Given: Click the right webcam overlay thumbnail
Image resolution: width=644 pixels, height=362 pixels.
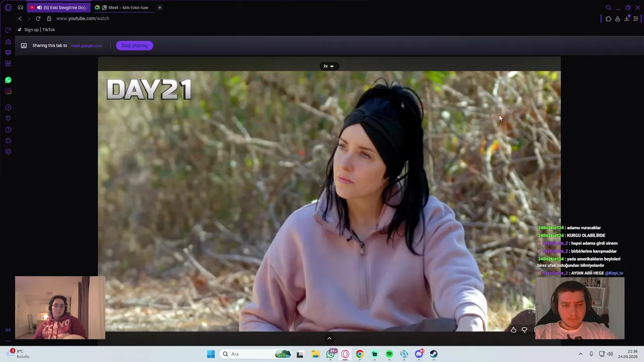Looking at the screenshot, I should tap(580, 308).
